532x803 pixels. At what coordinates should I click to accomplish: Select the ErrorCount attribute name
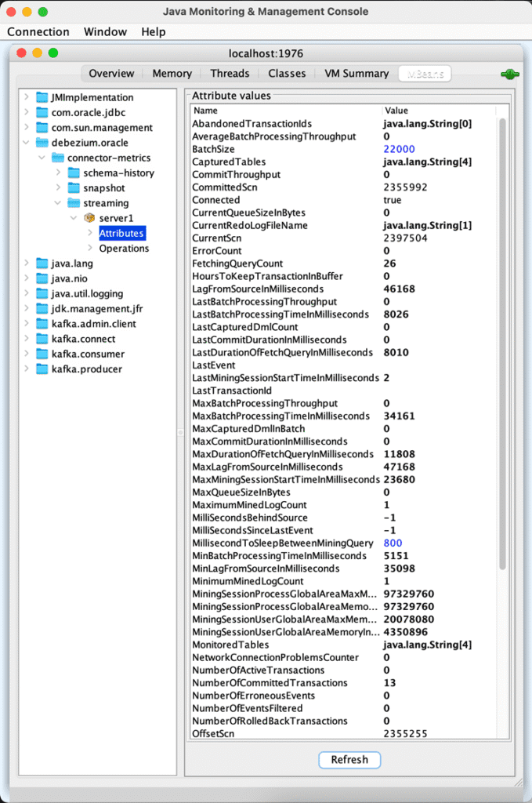(217, 251)
